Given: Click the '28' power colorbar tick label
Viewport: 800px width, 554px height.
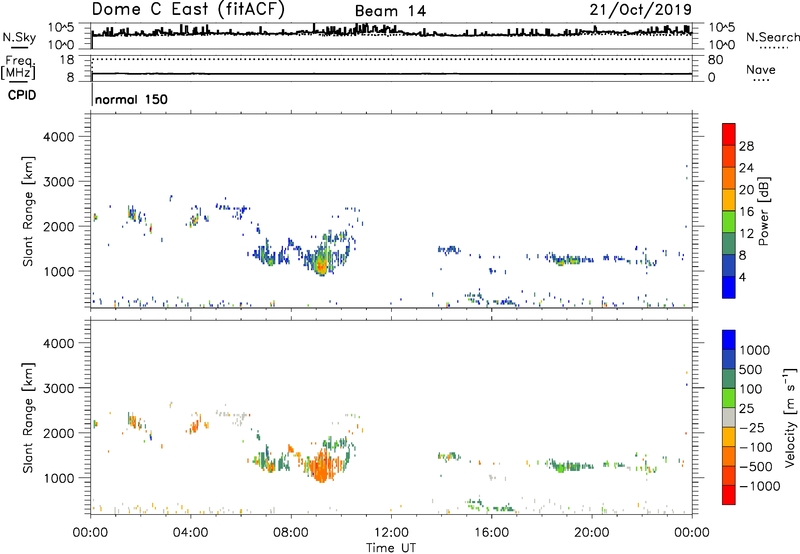Looking at the screenshot, I should [746, 146].
